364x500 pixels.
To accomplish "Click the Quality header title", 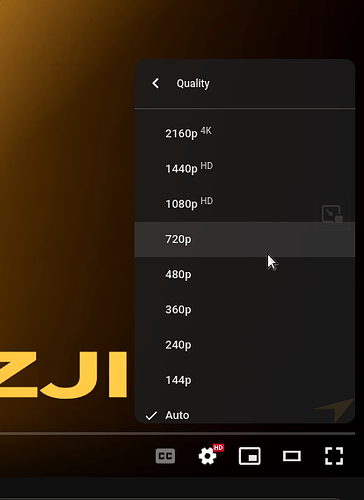I will [x=193, y=83].
